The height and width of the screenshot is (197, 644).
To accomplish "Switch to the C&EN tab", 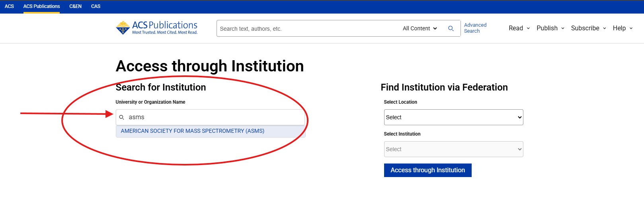I will click(x=75, y=6).
